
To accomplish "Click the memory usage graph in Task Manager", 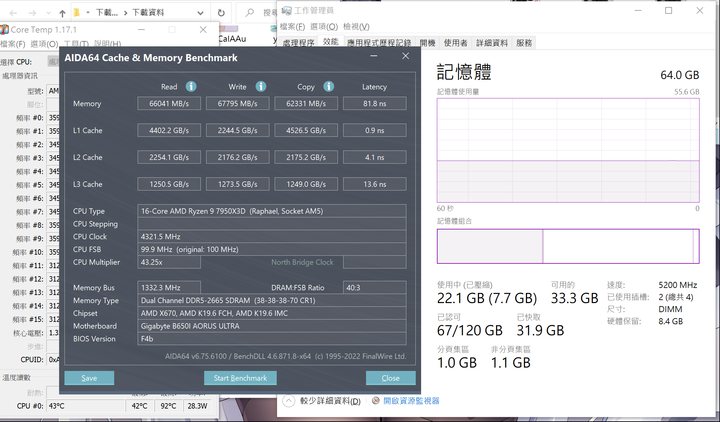I will pyautogui.click(x=568, y=150).
